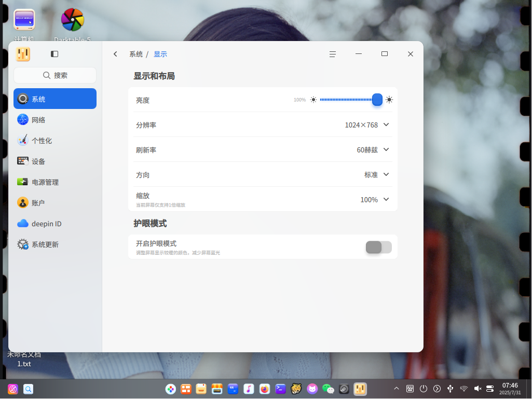Open the quick settings toggle tray icon
Screen dimensions: 532x399
coord(490,389)
